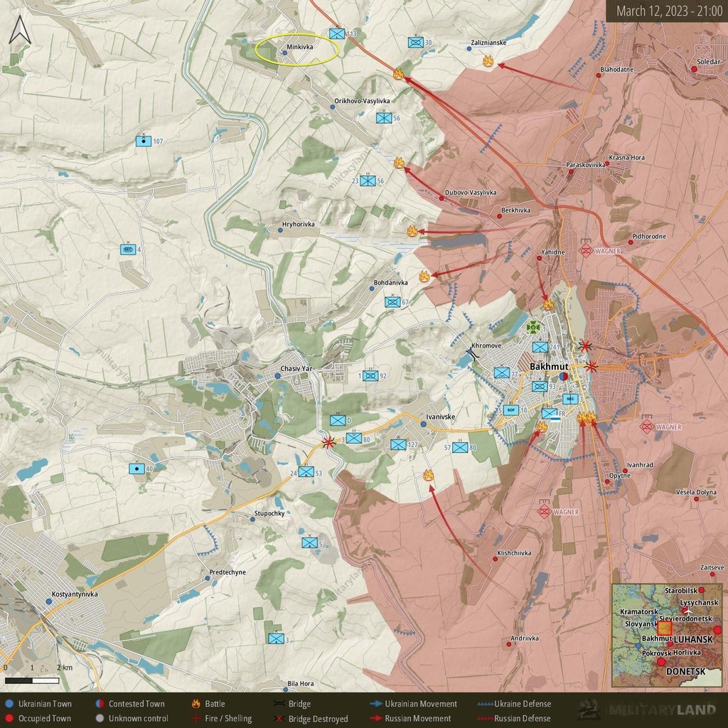This screenshot has height=728, width=728.
Task: Click the Contested Town legend entry
Action: click(131, 704)
